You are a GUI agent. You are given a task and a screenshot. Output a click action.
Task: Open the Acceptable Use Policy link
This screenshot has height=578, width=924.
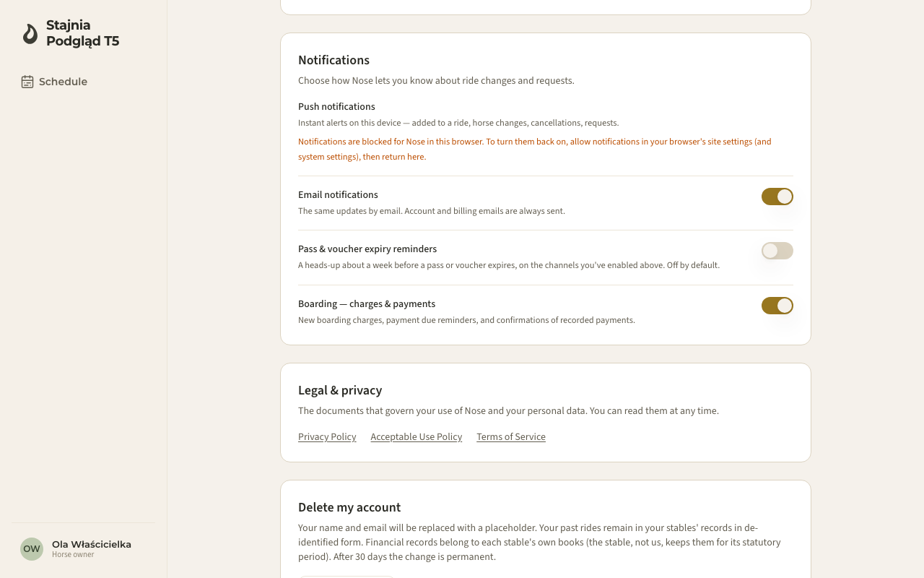point(417,436)
